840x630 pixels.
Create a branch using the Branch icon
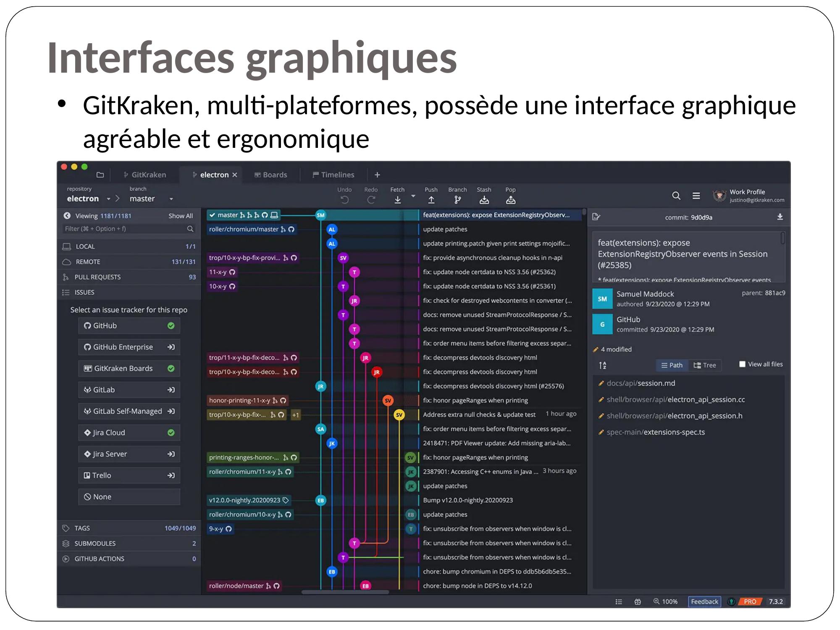457,200
